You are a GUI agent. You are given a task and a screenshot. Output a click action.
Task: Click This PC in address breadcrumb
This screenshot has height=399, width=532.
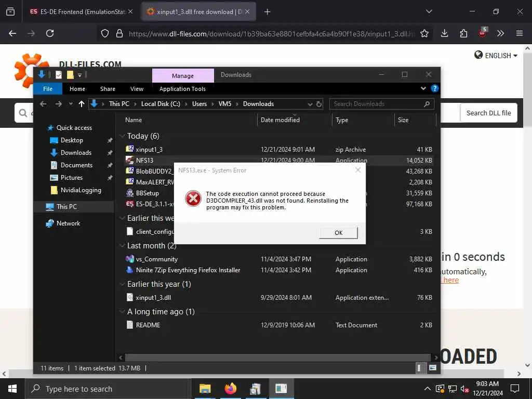pyautogui.click(x=119, y=104)
